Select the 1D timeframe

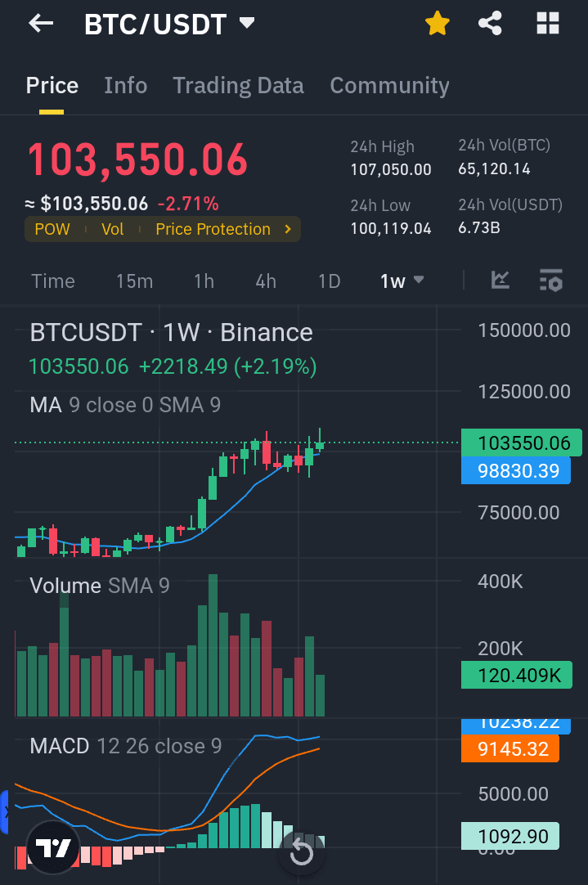tap(329, 281)
